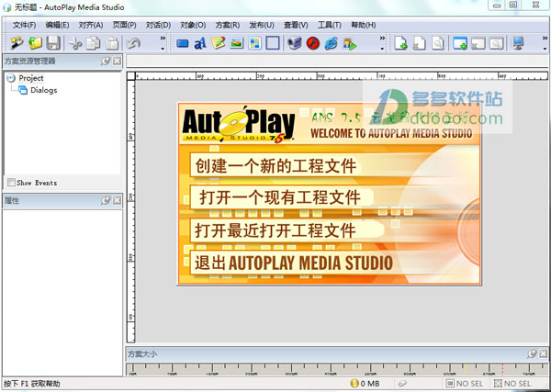The width and height of the screenshot is (551, 392).
Task: Click the horizontal ruler above the canvas
Action: pyautogui.click(x=342, y=76)
